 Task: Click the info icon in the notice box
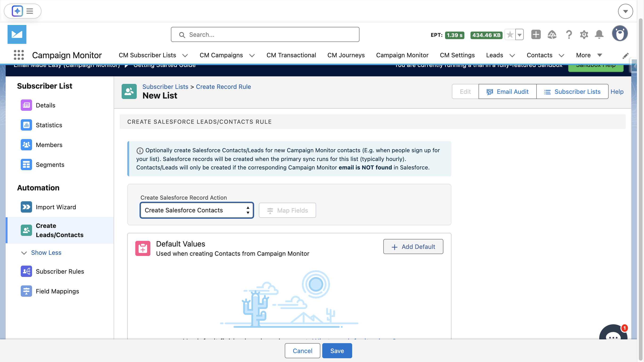pos(140,151)
